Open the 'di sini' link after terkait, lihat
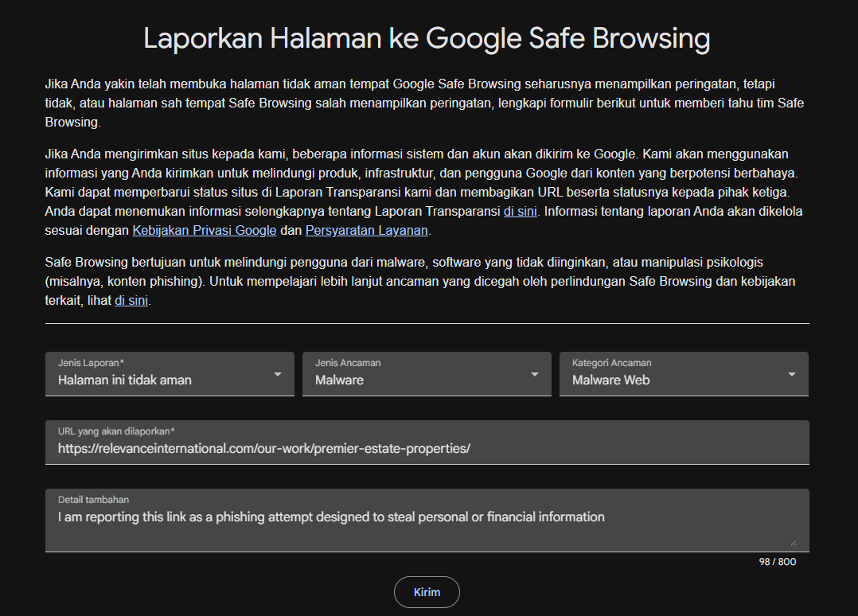 (x=131, y=300)
